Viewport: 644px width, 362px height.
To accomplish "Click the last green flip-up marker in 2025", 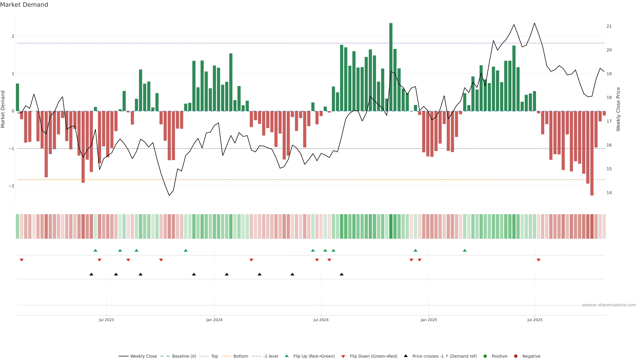I will coord(465,250).
